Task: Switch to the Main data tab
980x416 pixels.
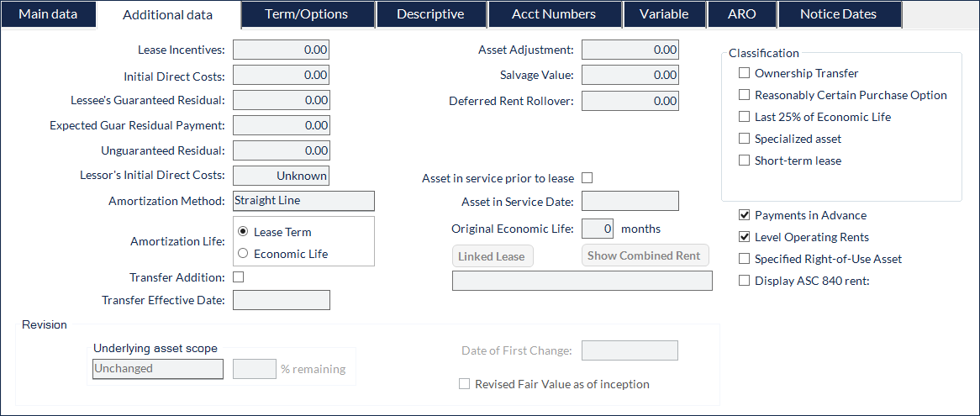Action: 49,14
